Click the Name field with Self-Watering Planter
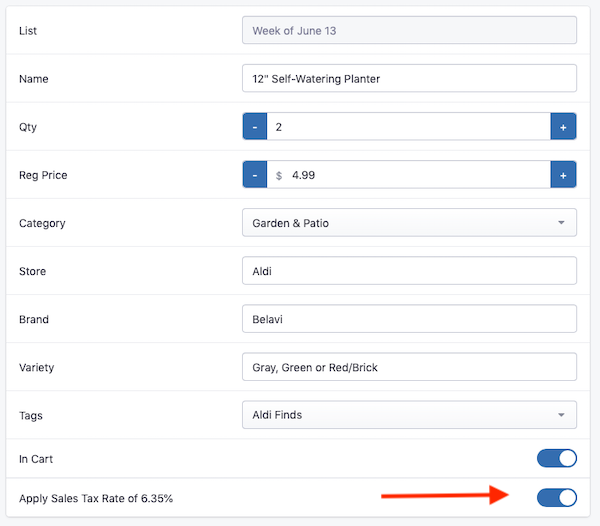Image resolution: width=600 pixels, height=526 pixels. click(409, 78)
